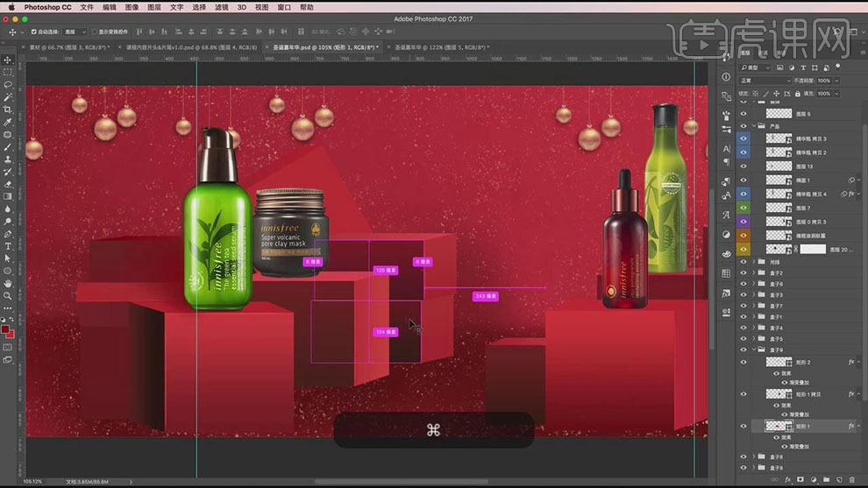
Task: Collapse the 产品 group
Action: (x=753, y=126)
